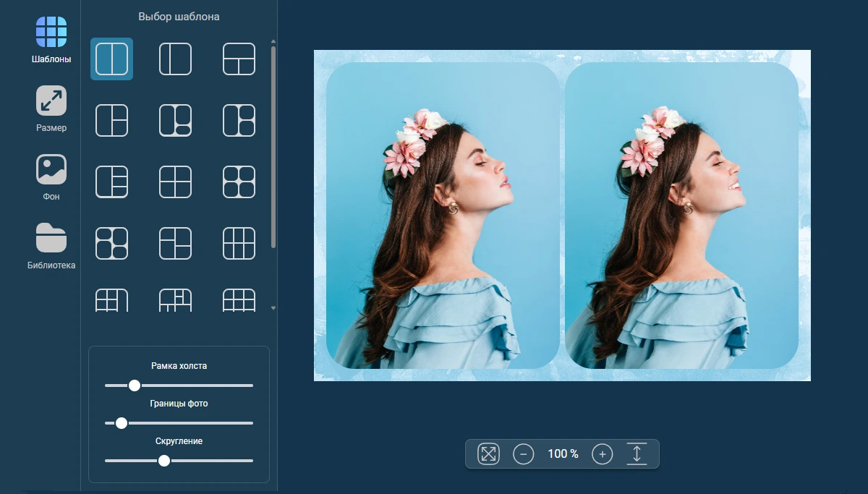This screenshot has height=494, width=868.
Task: Click the 100 % zoom level text
Action: coord(563,454)
